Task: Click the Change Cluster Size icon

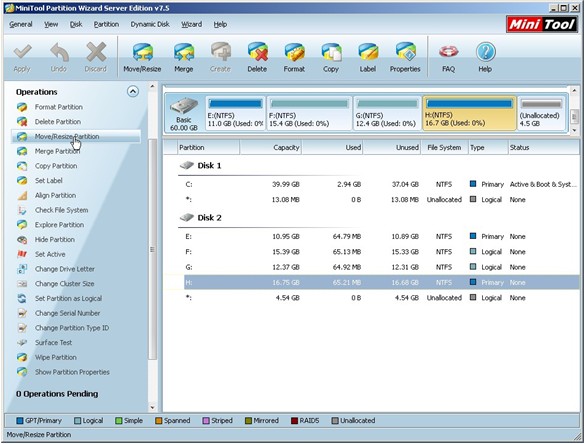Action: [x=22, y=284]
